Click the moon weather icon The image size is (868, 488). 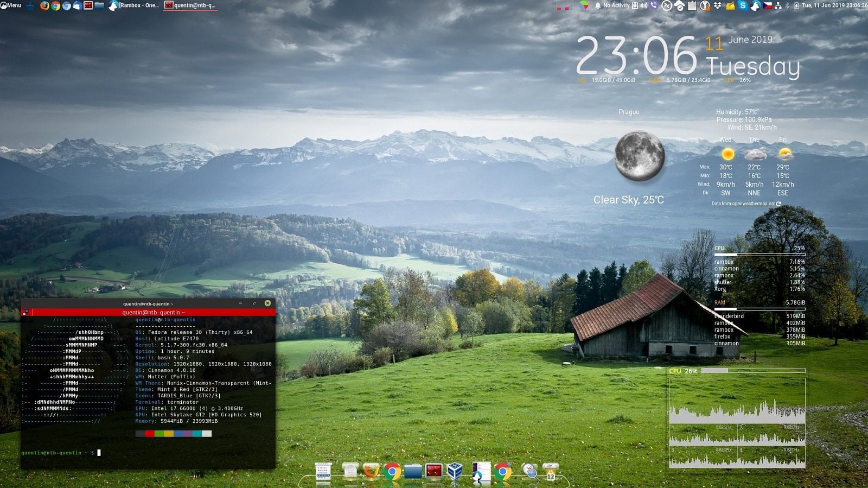640,156
